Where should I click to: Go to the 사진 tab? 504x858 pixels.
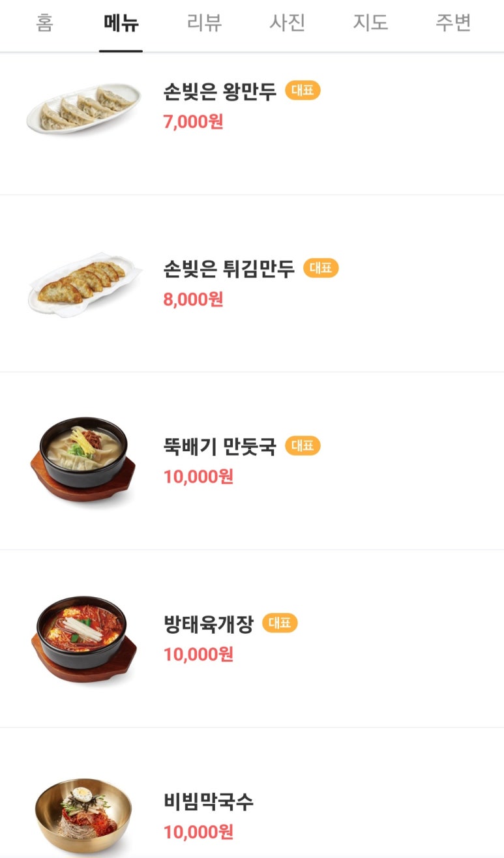click(x=287, y=23)
